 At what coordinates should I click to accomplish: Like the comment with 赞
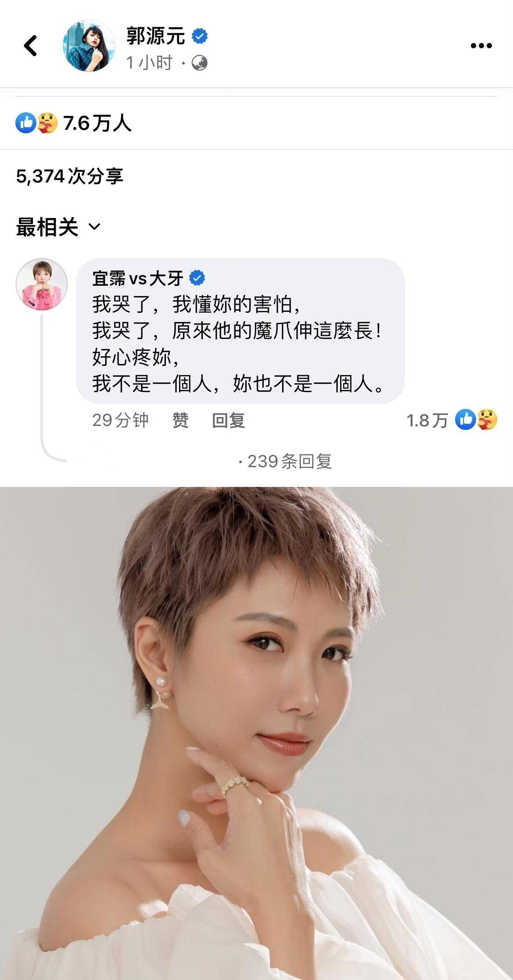click(x=180, y=420)
